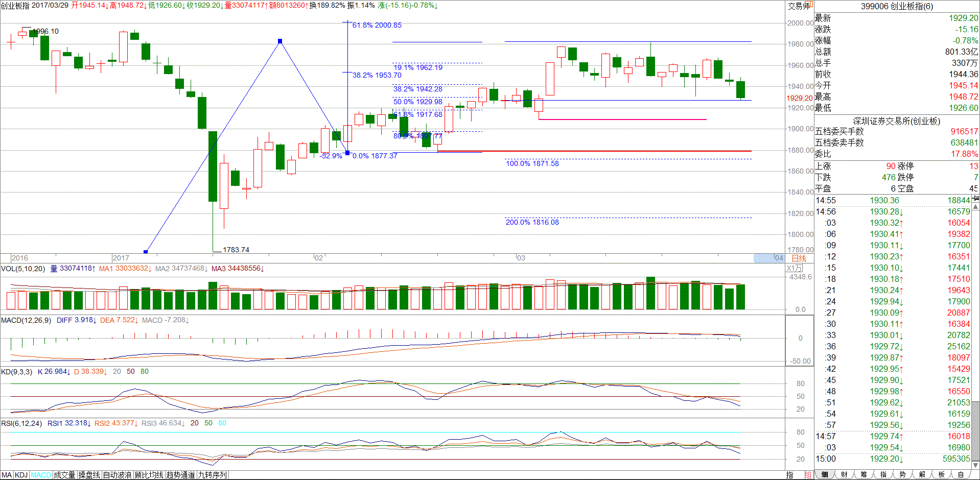
Task: Click the X1万 volume unit label
Action: point(795,268)
